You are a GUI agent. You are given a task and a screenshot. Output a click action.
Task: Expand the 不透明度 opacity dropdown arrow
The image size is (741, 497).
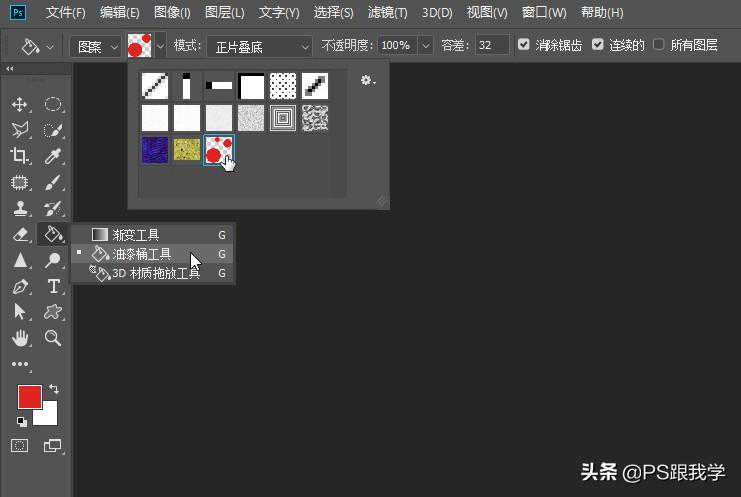pos(426,46)
